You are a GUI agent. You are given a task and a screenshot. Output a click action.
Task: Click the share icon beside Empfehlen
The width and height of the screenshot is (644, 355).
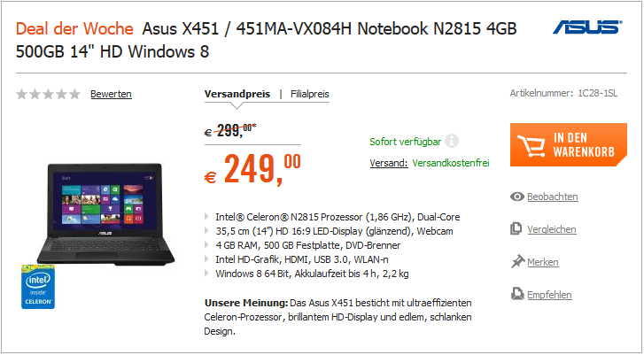pyautogui.click(x=517, y=294)
